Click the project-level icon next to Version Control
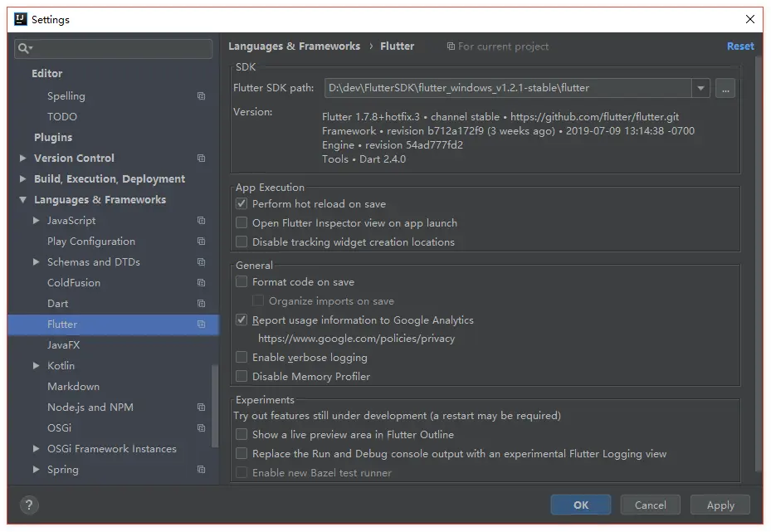Viewport: 771px width, 532px height. 201,158
